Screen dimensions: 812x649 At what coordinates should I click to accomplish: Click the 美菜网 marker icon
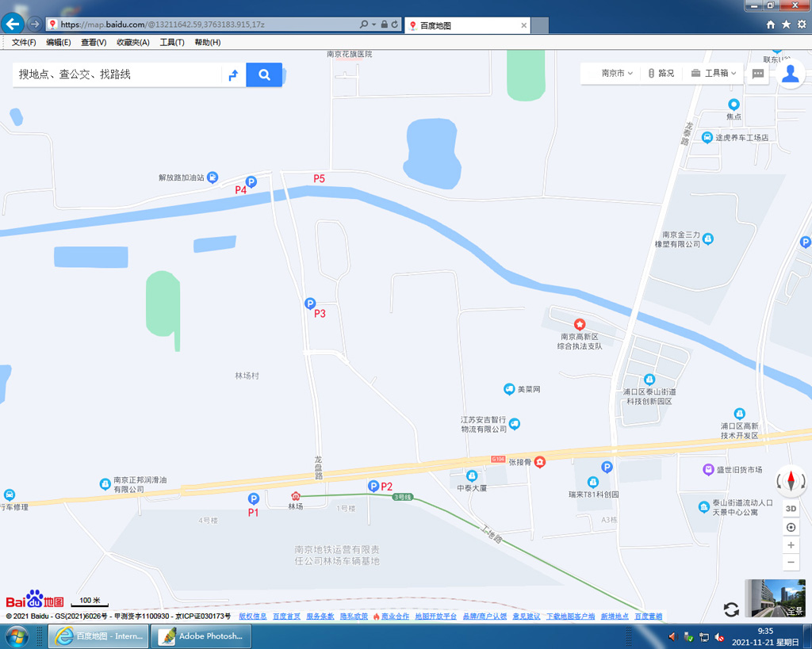pyautogui.click(x=509, y=389)
